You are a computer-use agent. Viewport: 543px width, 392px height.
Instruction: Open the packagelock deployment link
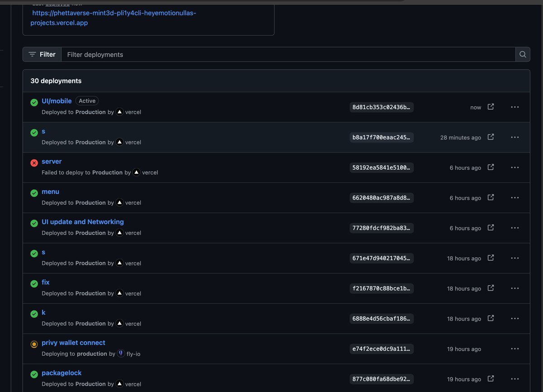[62, 373]
